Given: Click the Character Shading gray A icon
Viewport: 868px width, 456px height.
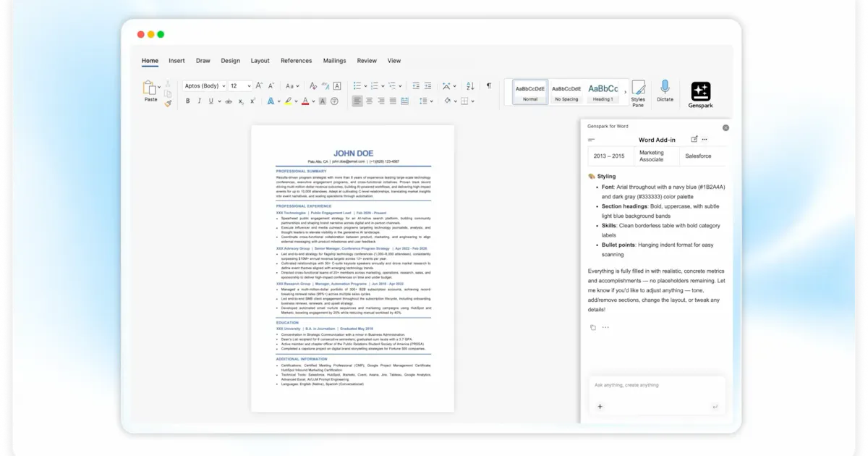Looking at the screenshot, I should 323,101.
